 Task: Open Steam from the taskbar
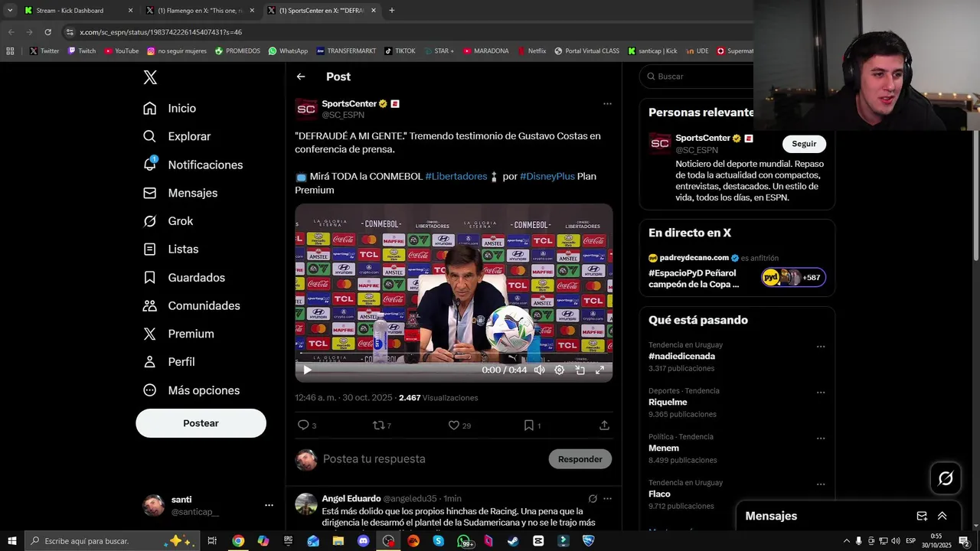coord(513,541)
